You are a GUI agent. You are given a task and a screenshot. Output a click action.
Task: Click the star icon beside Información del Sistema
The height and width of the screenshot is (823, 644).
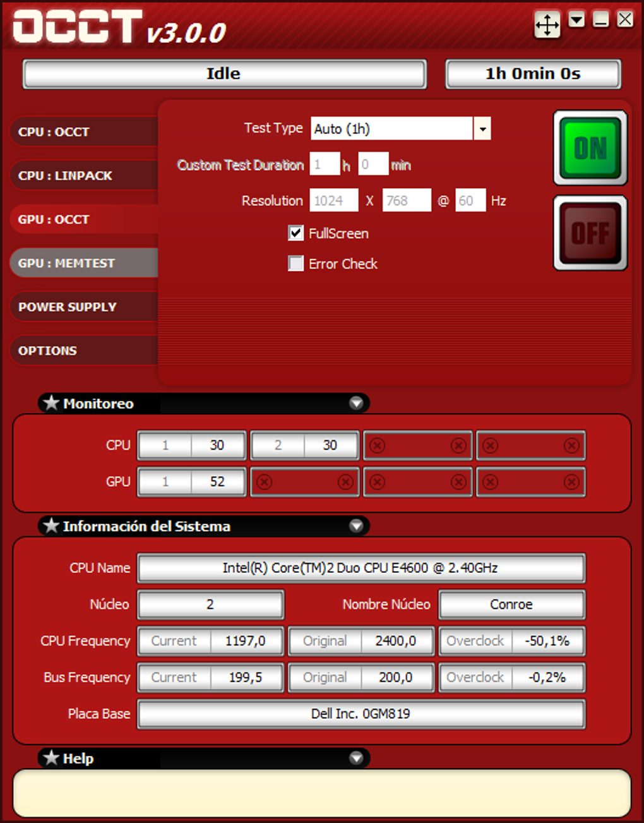51,525
